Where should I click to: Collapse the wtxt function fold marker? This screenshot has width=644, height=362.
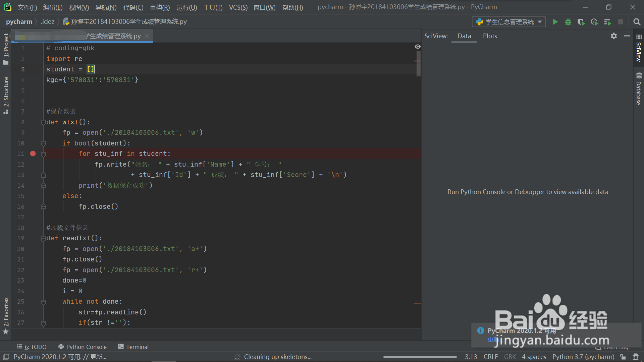click(43, 122)
